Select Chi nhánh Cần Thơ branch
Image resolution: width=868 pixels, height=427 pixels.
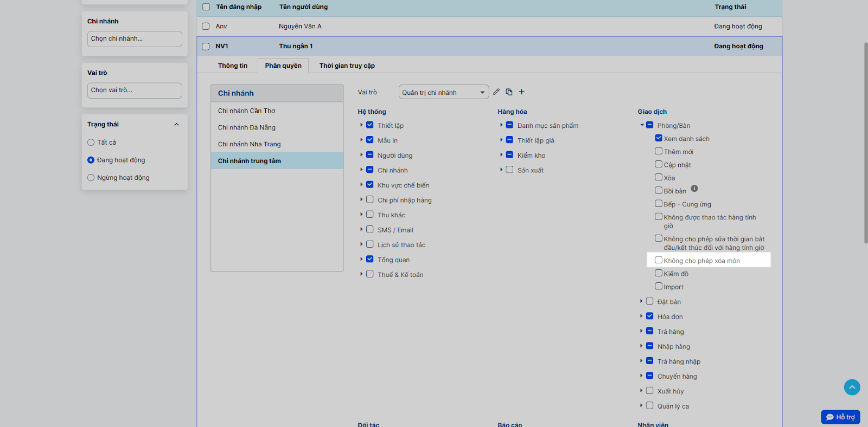(247, 111)
